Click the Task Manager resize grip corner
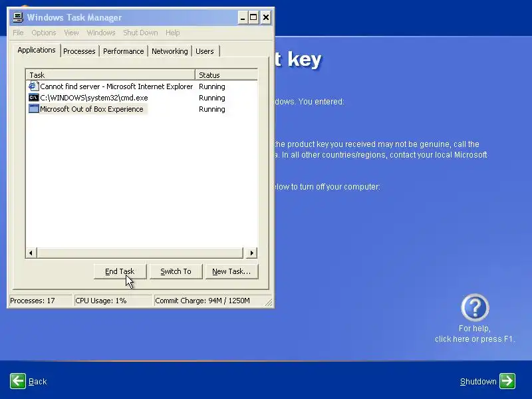The image size is (532, 399). pos(269,302)
